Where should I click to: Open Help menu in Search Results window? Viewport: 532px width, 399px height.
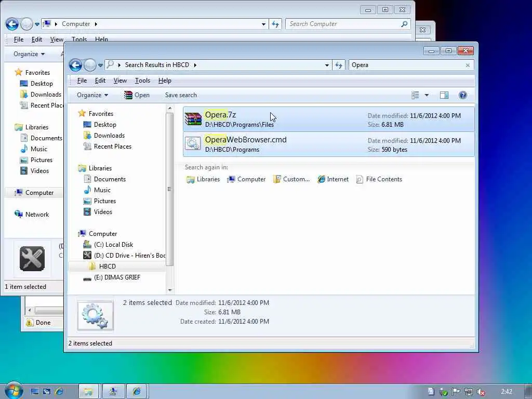tap(165, 81)
